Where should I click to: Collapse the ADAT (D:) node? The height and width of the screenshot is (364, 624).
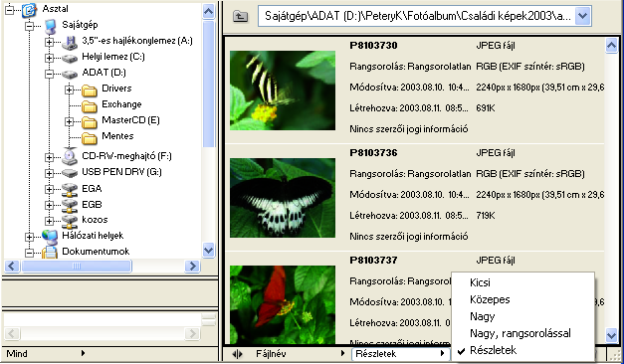point(49,74)
